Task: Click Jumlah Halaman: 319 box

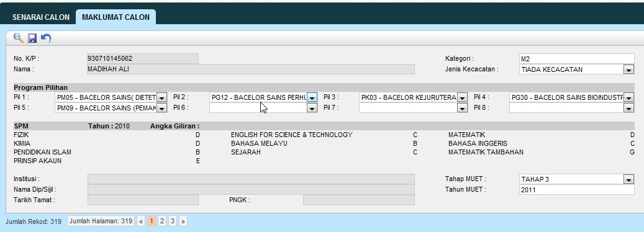Action: tap(101, 221)
